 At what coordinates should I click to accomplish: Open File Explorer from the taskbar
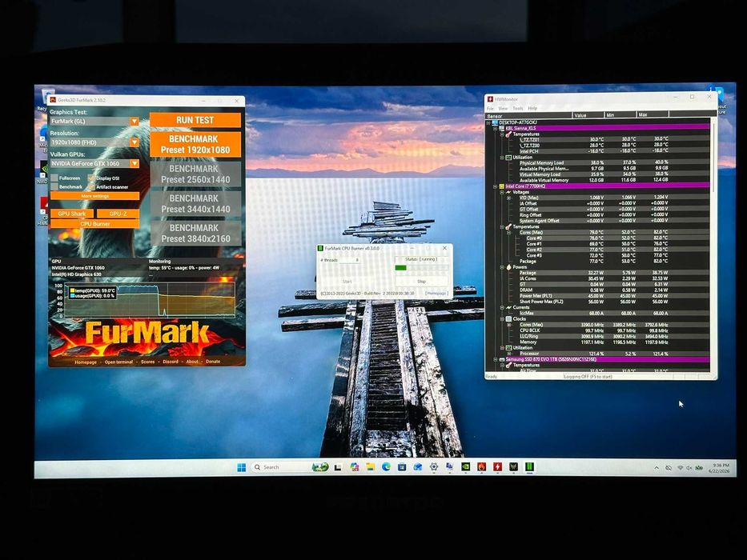point(370,467)
